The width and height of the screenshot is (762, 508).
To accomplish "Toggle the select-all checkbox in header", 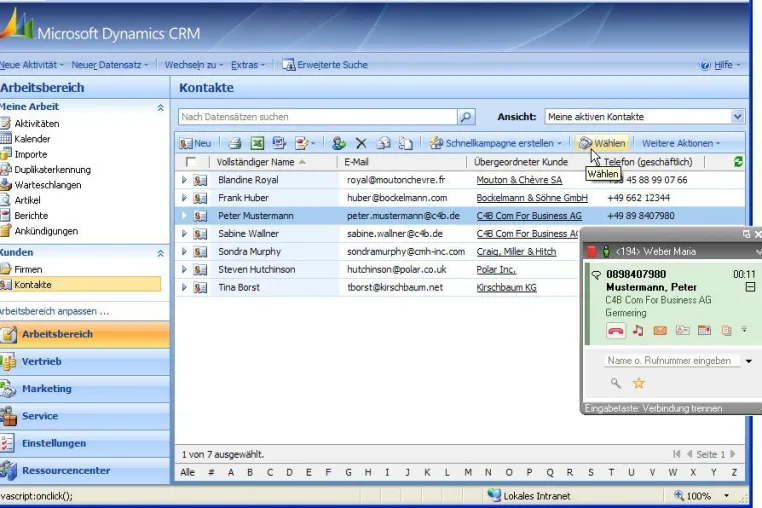I will [x=191, y=162].
